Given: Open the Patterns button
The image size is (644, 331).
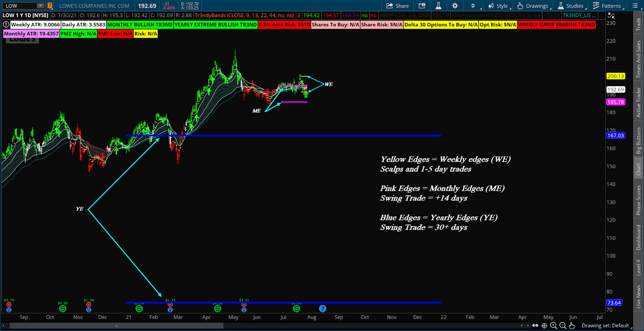Looking at the screenshot, I should 607,6.
